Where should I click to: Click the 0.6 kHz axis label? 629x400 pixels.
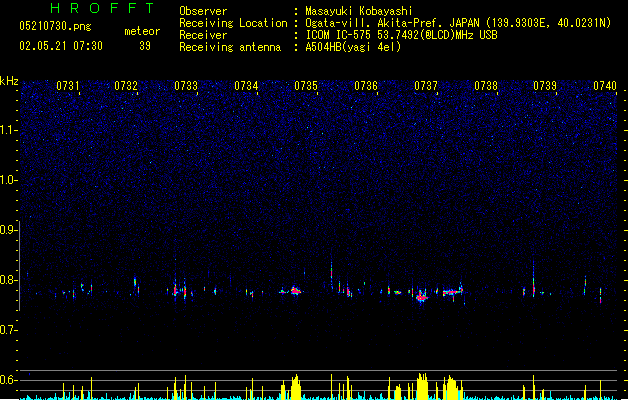8,380
